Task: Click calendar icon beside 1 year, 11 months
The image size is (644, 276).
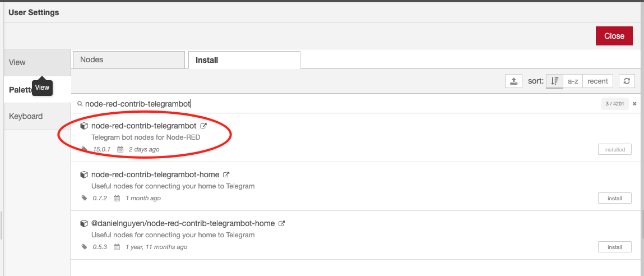Action: pyautogui.click(x=117, y=247)
